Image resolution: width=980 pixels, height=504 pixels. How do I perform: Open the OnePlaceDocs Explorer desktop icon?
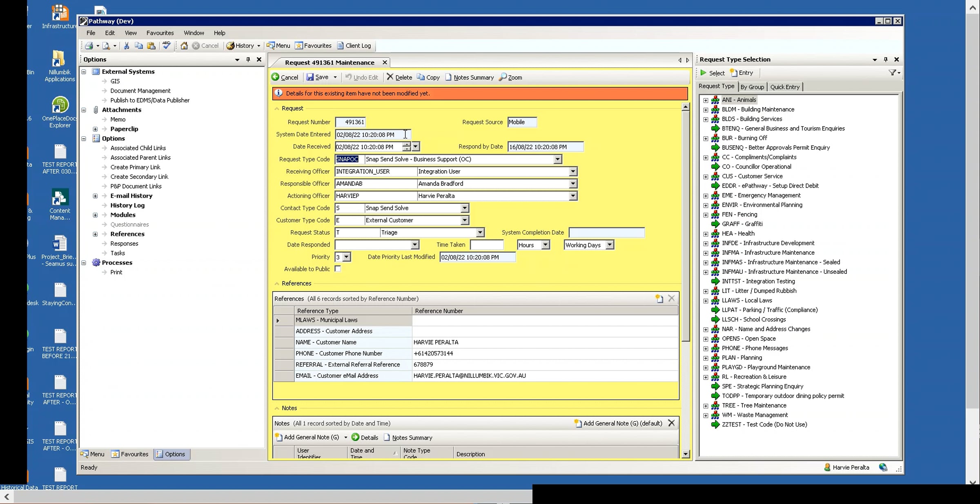click(60, 112)
